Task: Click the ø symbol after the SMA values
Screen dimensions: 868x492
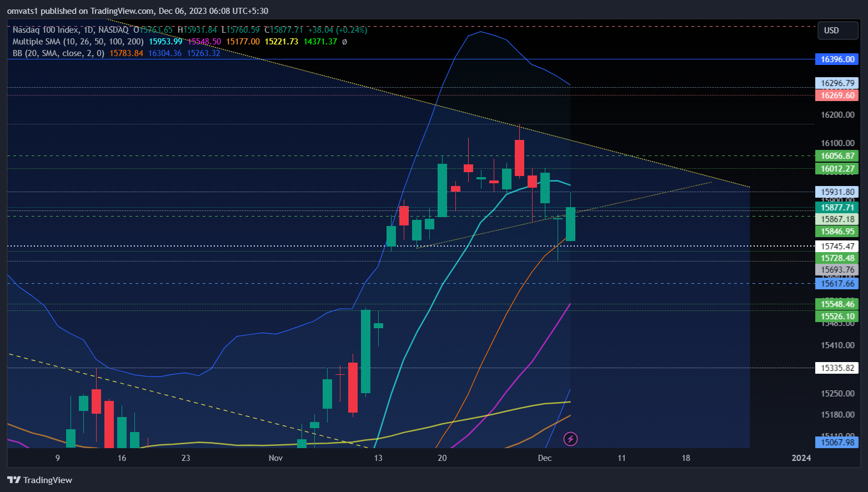Action: (344, 42)
